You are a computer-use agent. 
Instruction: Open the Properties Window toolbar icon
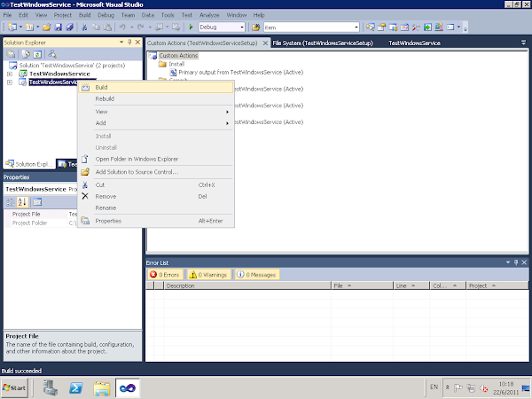[381, 27]
